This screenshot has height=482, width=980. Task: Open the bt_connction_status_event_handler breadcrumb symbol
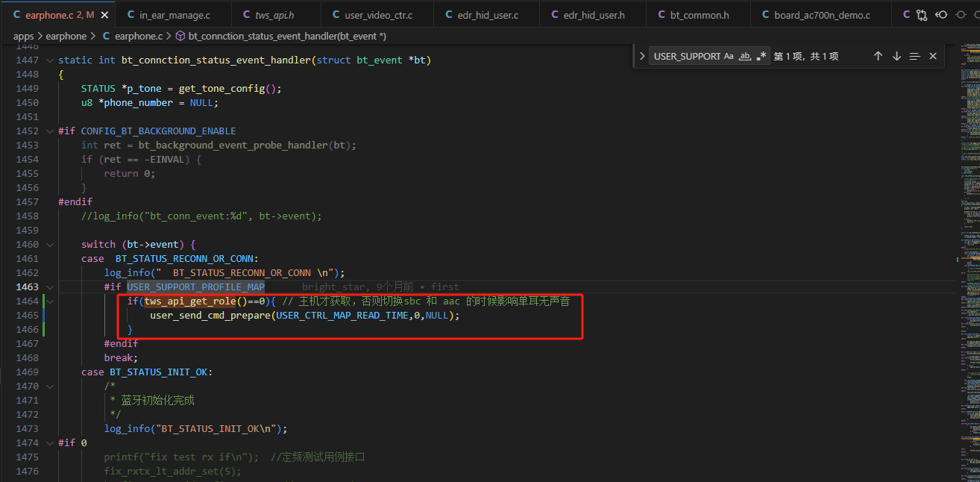pyautogui.click(x=280, y=36)
